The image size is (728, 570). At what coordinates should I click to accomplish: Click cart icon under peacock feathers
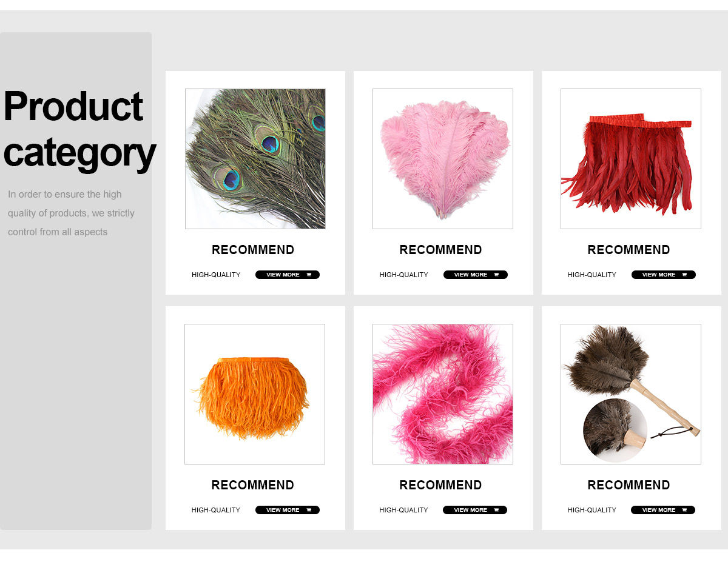point(309,275)
